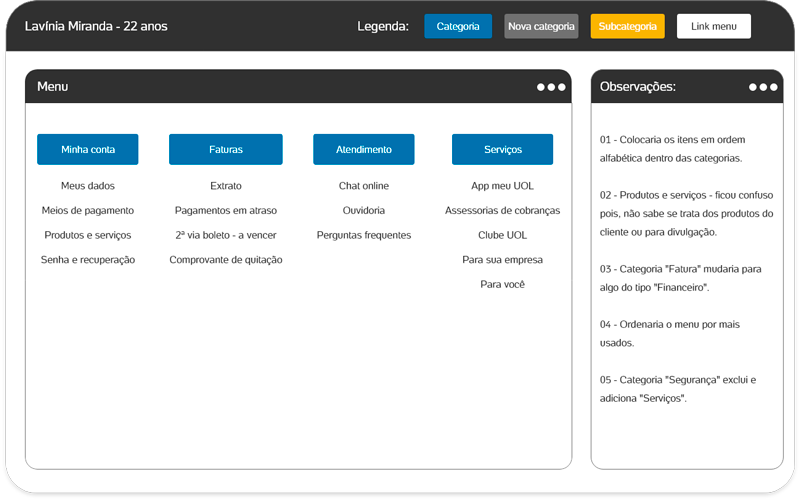Click Clube UOL under Serviços
This screenshot has width=800, height=500.
click(x=502, y=235)
